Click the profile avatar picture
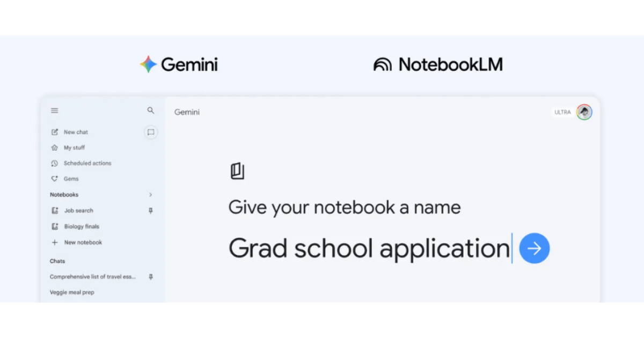Viewport: 644px width, 338px height. (x=584, y=112)
